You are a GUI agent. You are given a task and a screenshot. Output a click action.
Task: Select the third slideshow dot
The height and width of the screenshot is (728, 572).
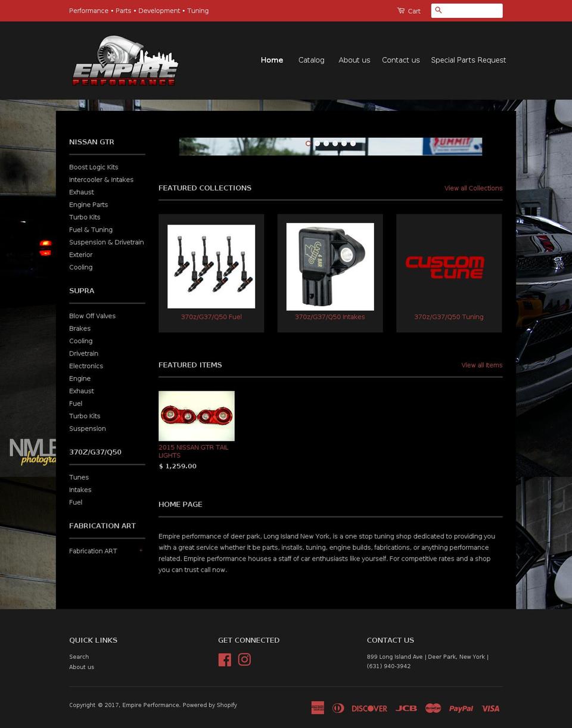(x=327, y=143)
